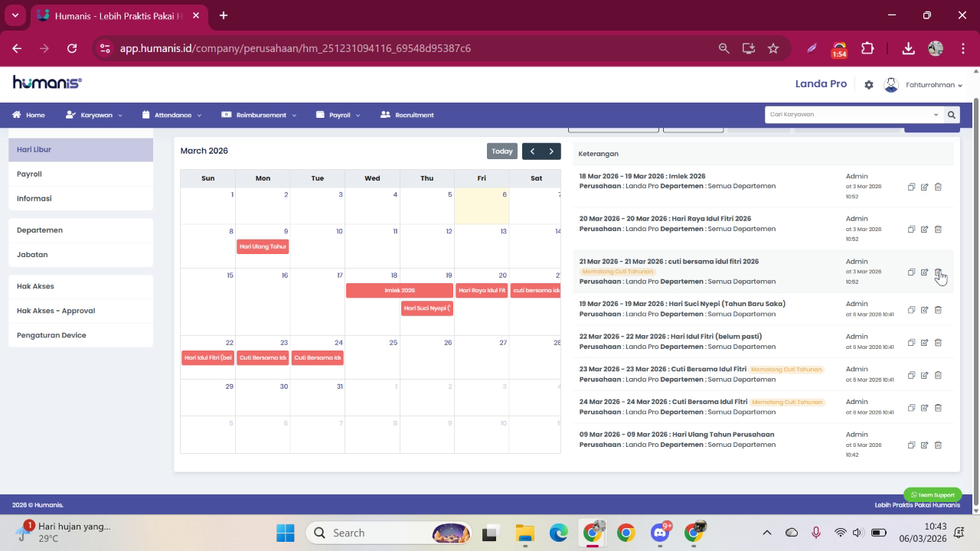Image resolution: width=980 pixels, height=551 pixels.
Task: Delete the Hari Ulang Tahun Perusahaan entry
Action: 938,445
